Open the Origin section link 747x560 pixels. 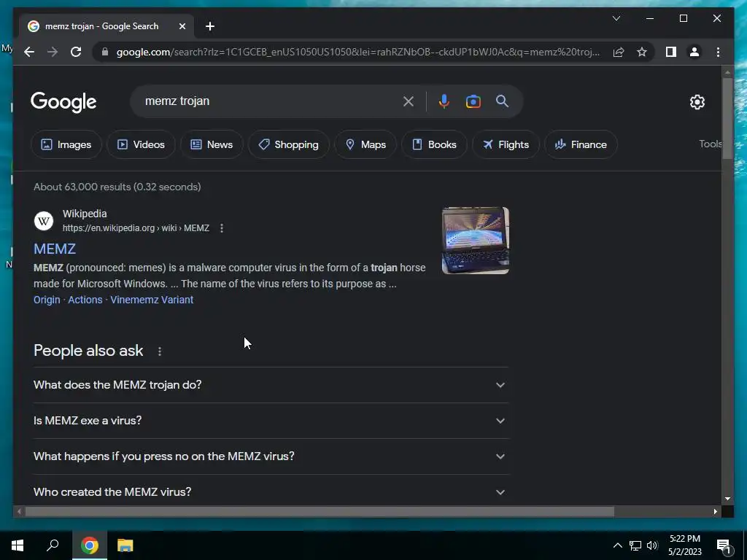point(47,300)
